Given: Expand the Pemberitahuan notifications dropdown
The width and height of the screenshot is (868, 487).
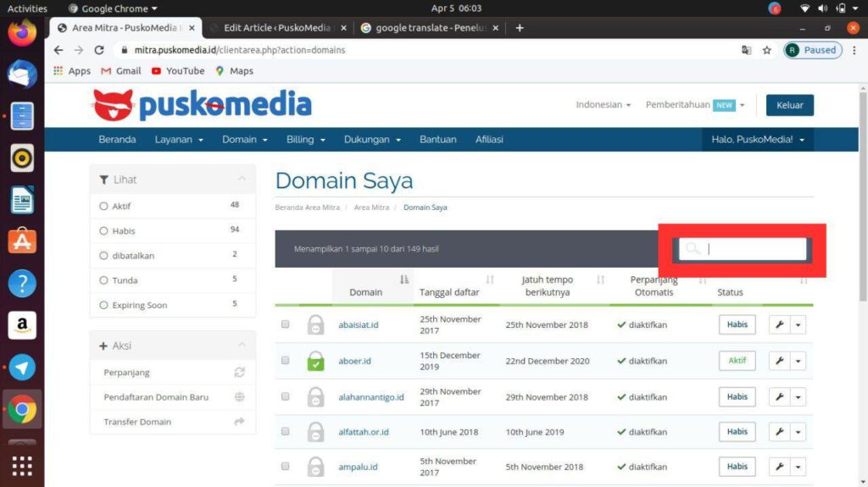Looking at the screenshot, I should click(695, 104).
